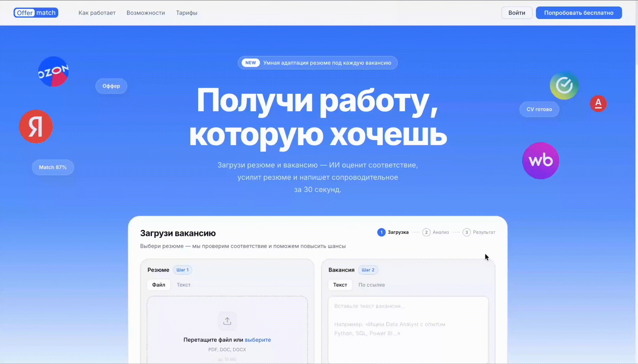Click the green Sber checkmark logo

(x=564, y=85)
